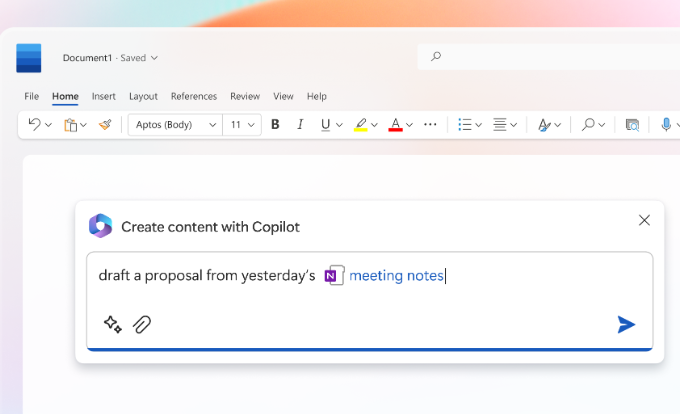Expand the Find options dropdown arrow
The width and height of the screenshot is (680, 414).
click(x=602, y=125)
